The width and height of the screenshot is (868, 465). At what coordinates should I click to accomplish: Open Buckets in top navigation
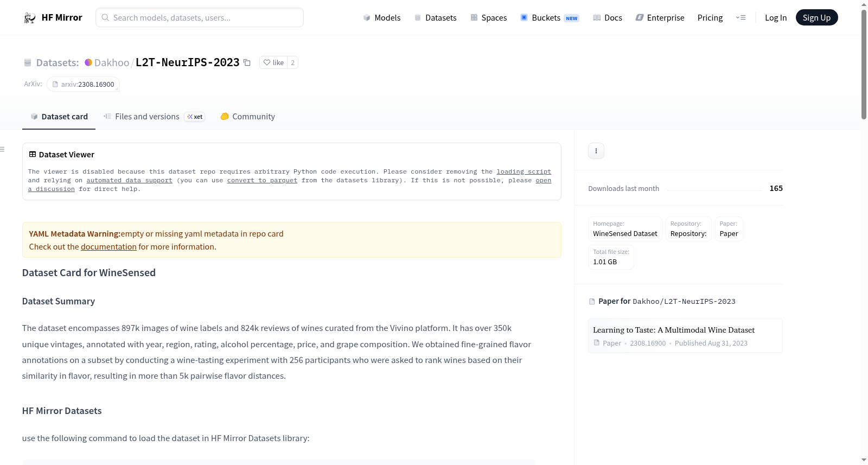pyautogui.click(x=550, y=18)
